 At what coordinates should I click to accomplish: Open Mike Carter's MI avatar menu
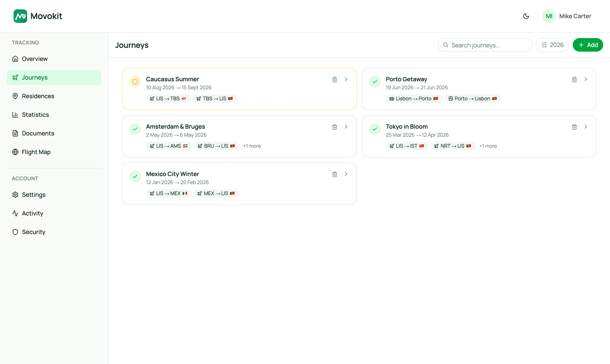click(549, 16)
